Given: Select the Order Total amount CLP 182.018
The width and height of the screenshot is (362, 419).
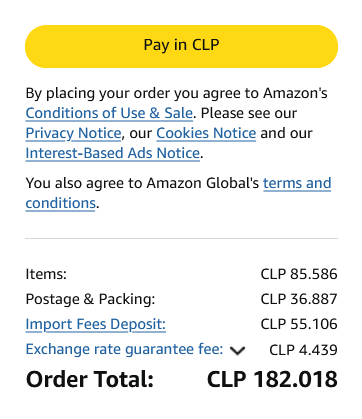Looking at the screenshot, I should pyautogui.click(x=272, y=379).
